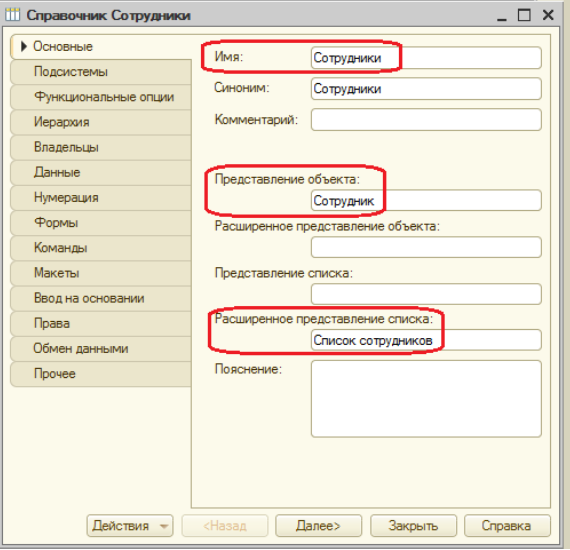Click inside the Пояснение text area

(426, 398)
